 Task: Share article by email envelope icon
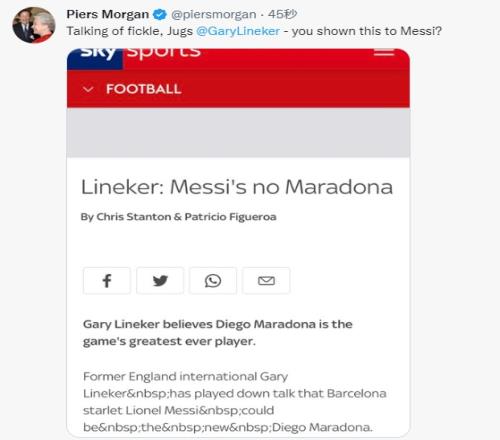[266, 281]
